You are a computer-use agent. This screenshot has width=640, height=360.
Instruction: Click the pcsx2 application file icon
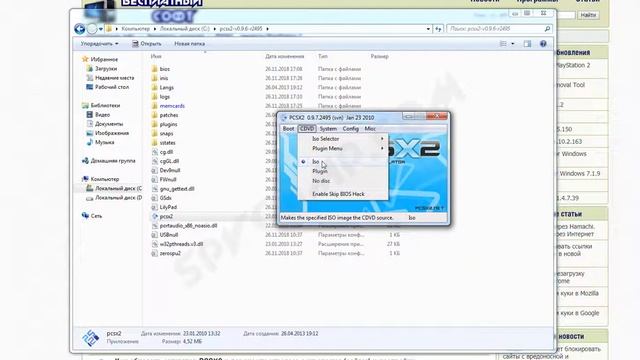point(154,216)
